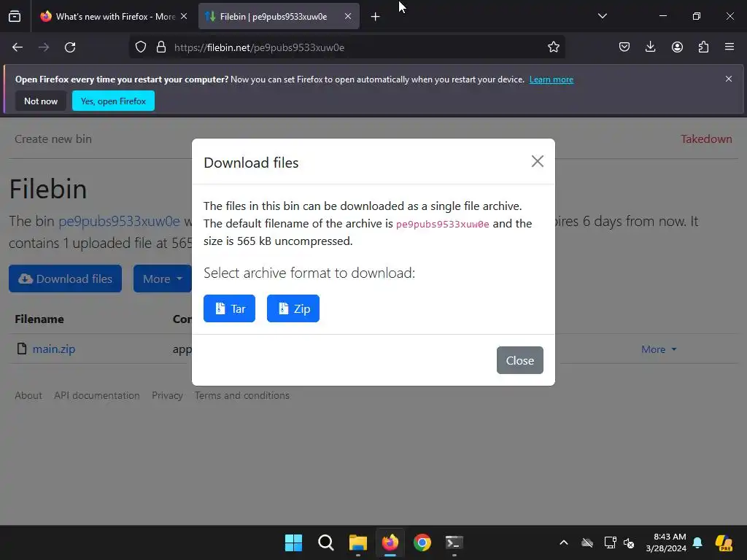The height and width of the screenshot is (560, 747).
Task: Click the pink pe9pubs9533xuw0e archive filename text
Action: click(443, 224)
